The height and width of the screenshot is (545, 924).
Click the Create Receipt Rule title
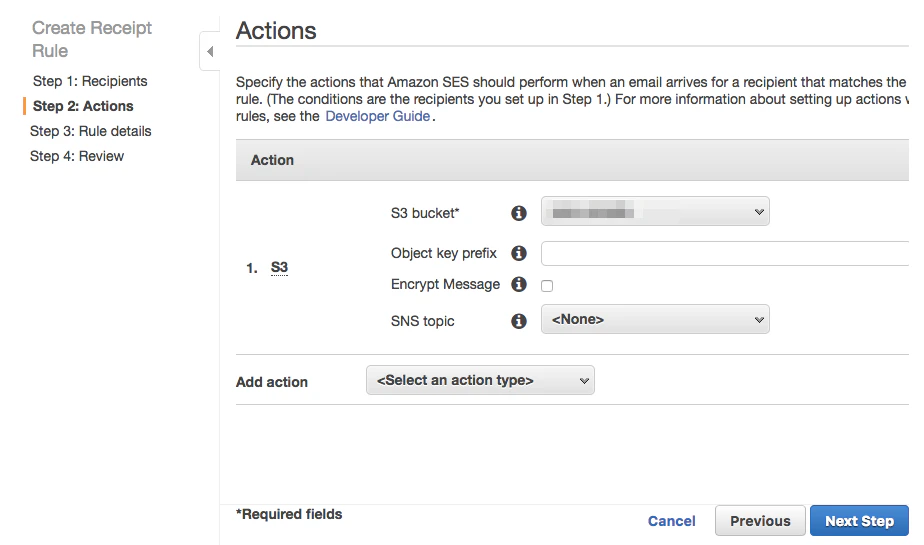[x=92, y=39]
